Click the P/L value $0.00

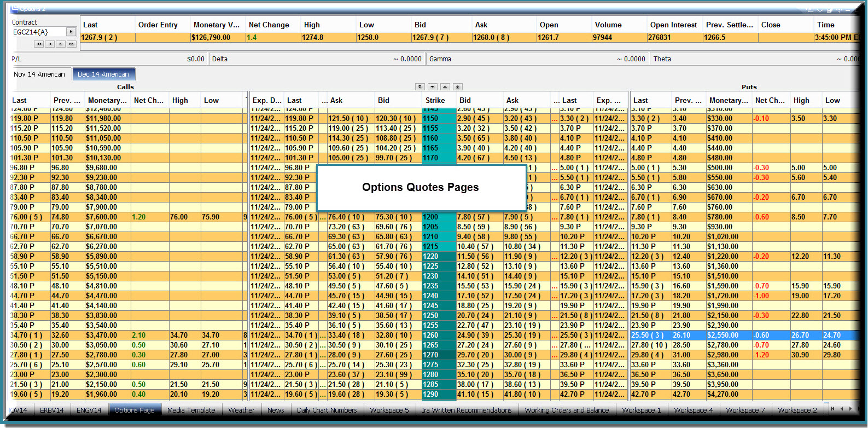pyautogui.click(x=195, y=59)
